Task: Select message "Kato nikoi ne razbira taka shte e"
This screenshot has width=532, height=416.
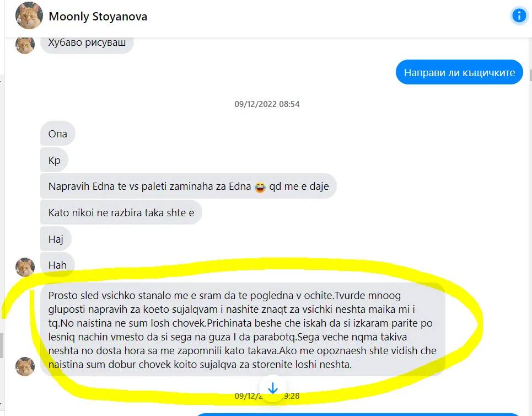Action: [x=121, y=212]
